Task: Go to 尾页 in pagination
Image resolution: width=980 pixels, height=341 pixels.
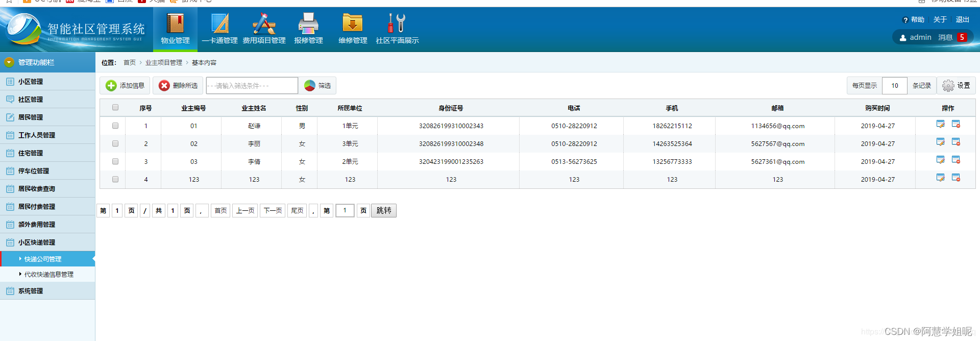Action: (297, 211)
